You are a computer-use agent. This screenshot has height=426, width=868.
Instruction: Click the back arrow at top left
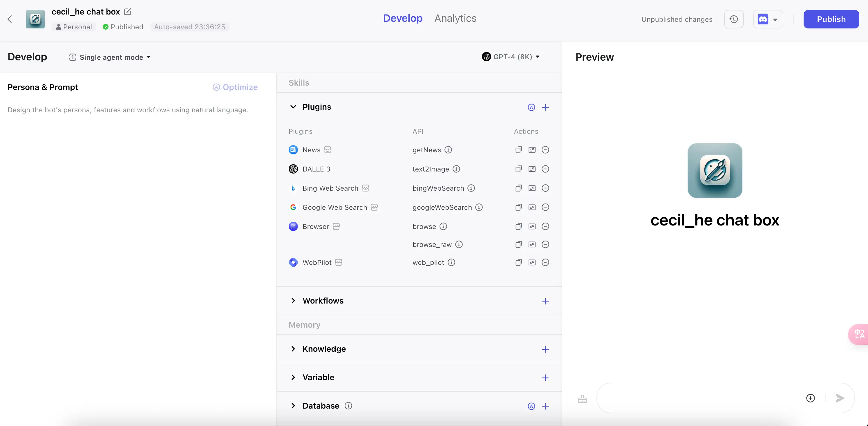click(x=10, y=19)
